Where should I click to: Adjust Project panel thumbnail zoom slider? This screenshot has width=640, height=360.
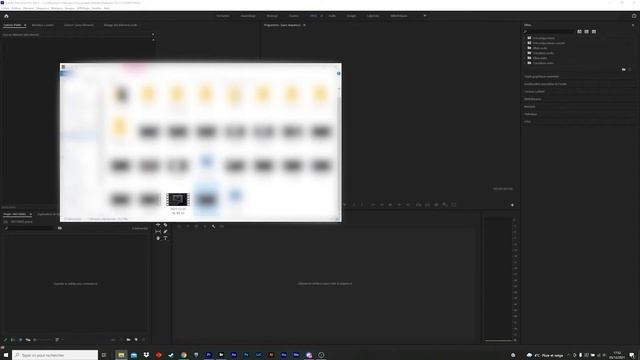(x=43, y=340)
